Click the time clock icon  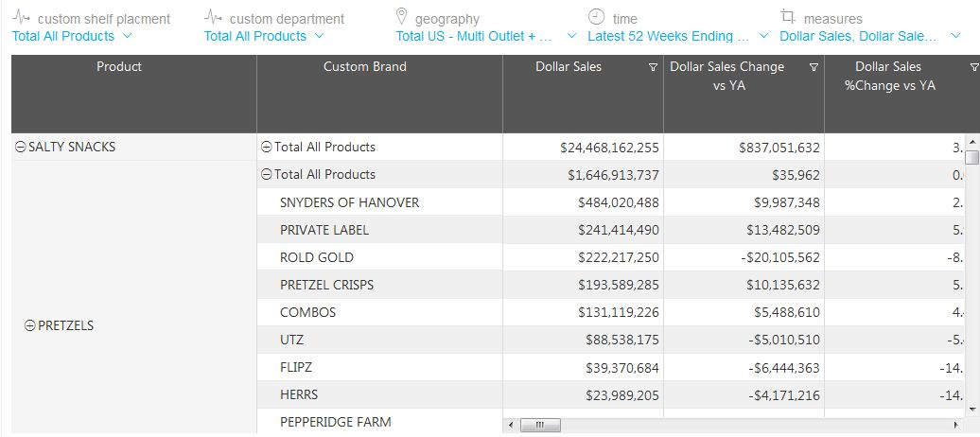[596, 17]
